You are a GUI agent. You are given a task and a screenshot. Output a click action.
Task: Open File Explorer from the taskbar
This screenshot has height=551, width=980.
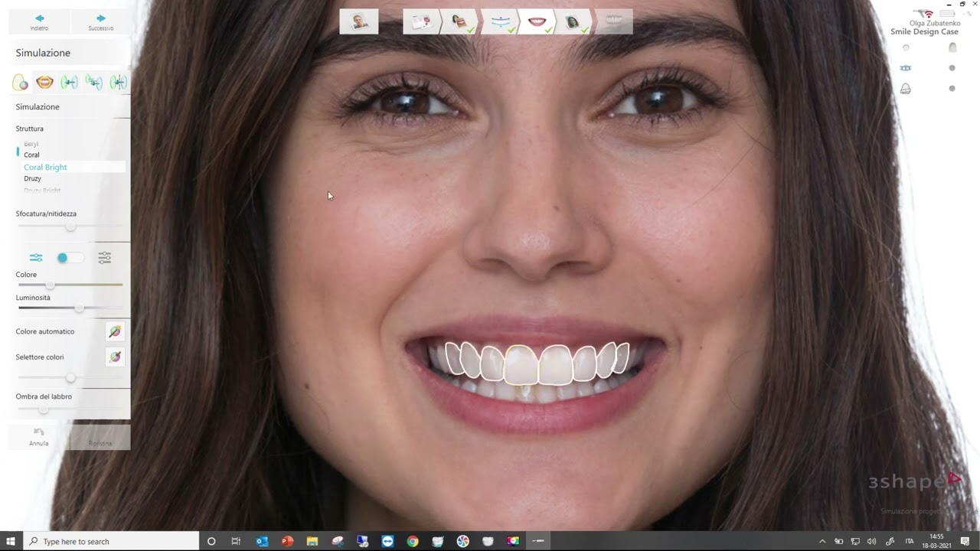coord(312,541)
